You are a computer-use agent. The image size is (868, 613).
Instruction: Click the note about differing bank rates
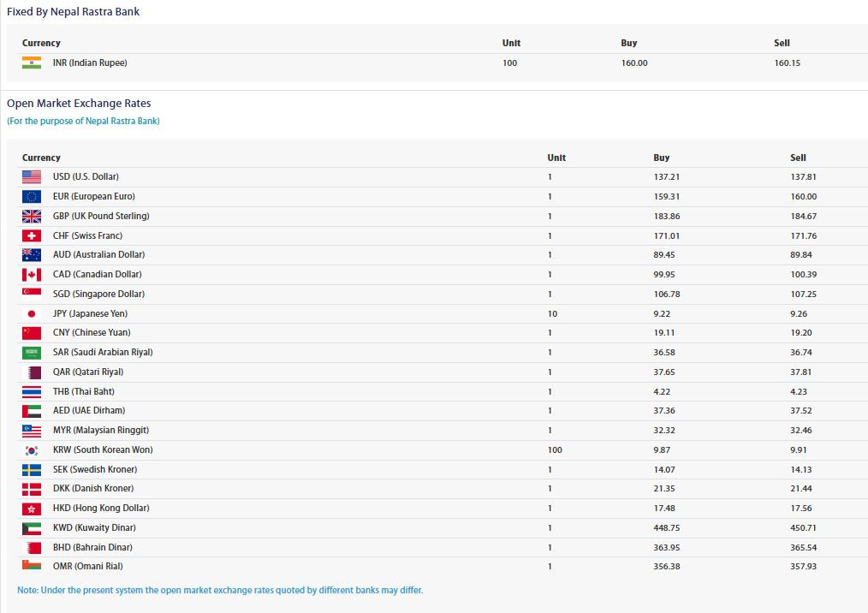coord(220,590)
